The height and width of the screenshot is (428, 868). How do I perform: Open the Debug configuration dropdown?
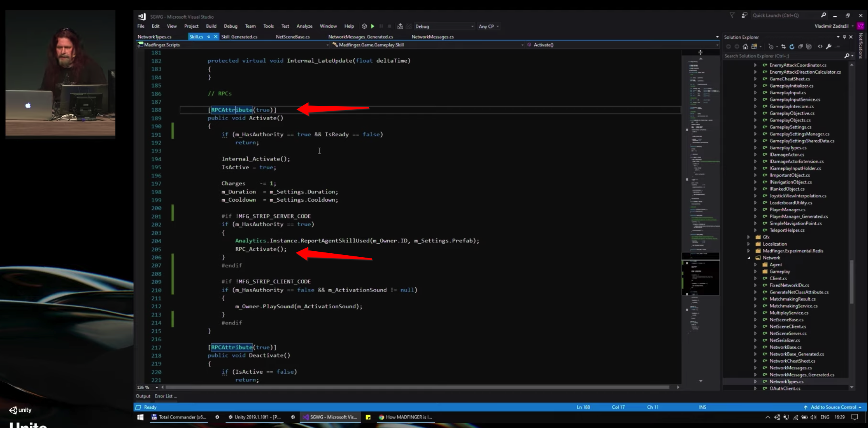472,27
